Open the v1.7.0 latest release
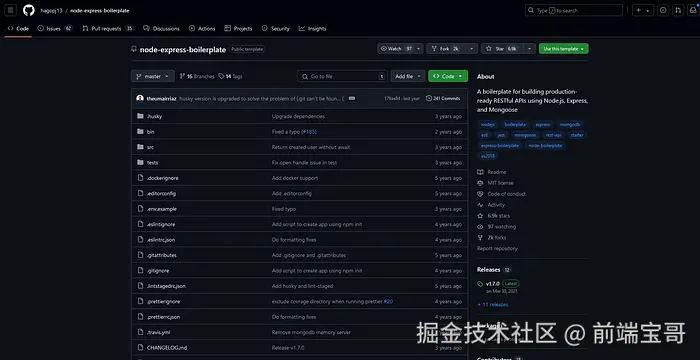This screenshot has width=700, height=360. (498, 284)
